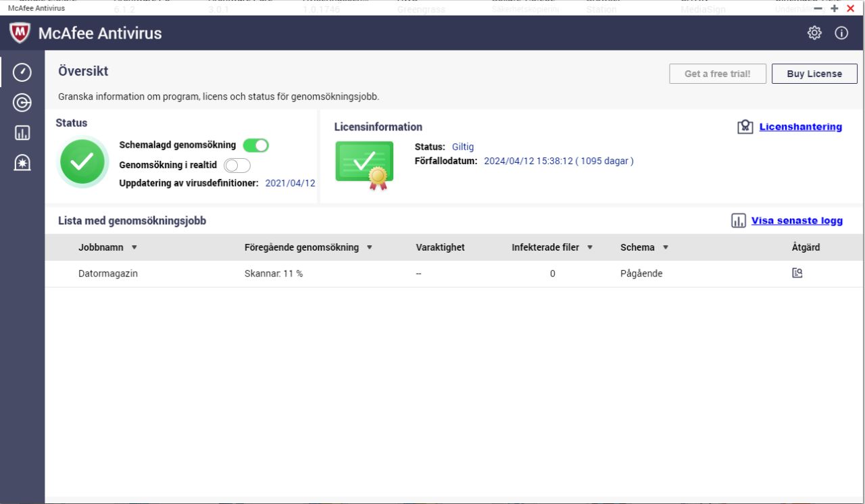The height and width of the screenshot is (504, 865).
Task: Click the latest log chart icon
Action: (x=739, y=221)
